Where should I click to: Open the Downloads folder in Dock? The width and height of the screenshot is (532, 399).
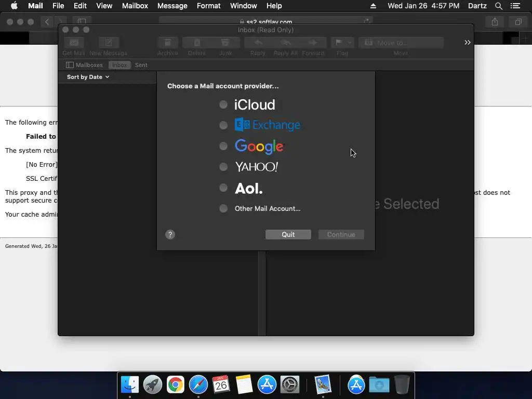[x=379, y=385]
